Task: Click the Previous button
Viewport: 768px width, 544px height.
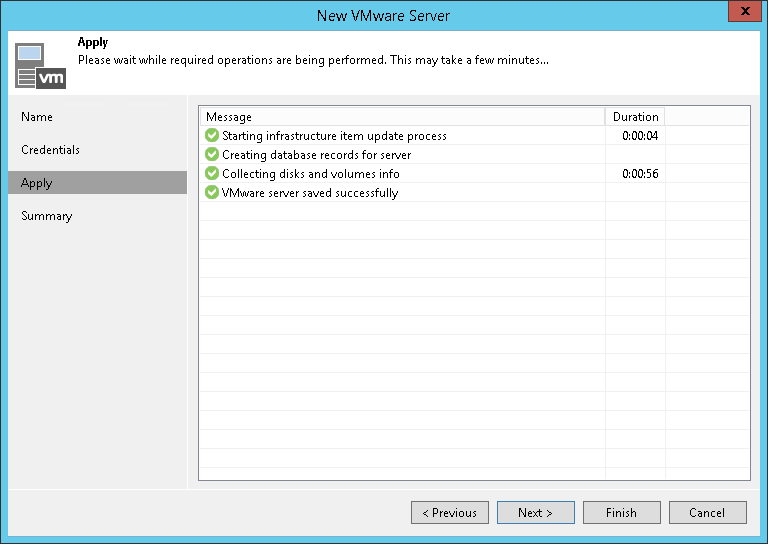Action: coord(450,513)
